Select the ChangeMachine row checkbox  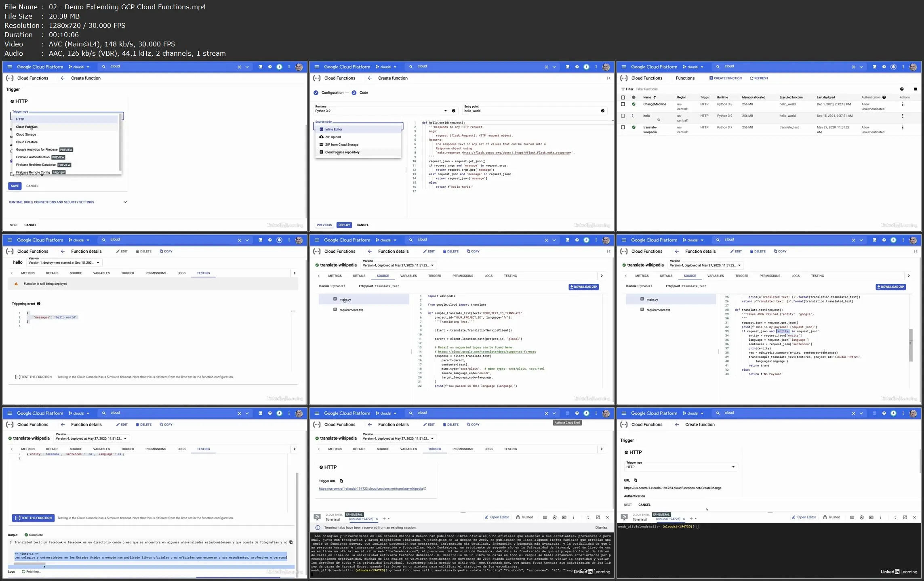click(623, 105)
